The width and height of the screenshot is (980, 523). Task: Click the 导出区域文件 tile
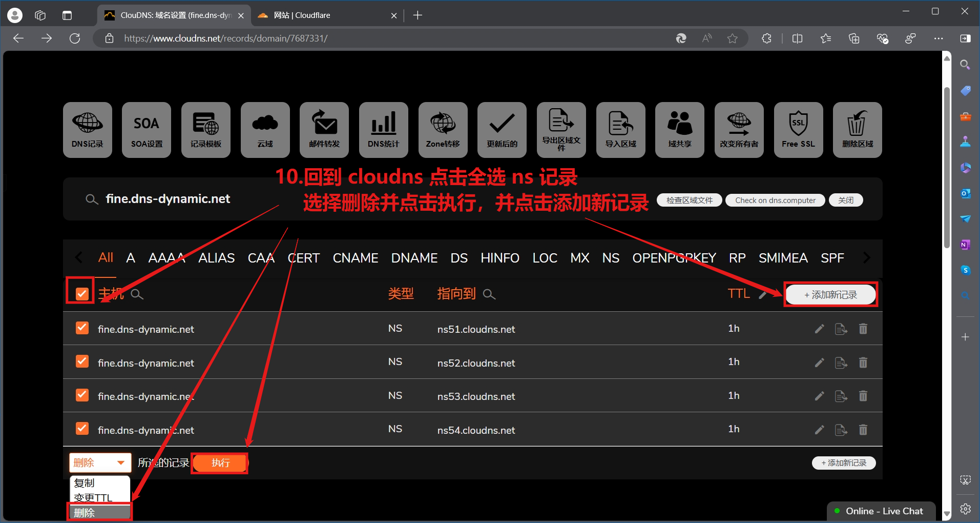point(561,130)
